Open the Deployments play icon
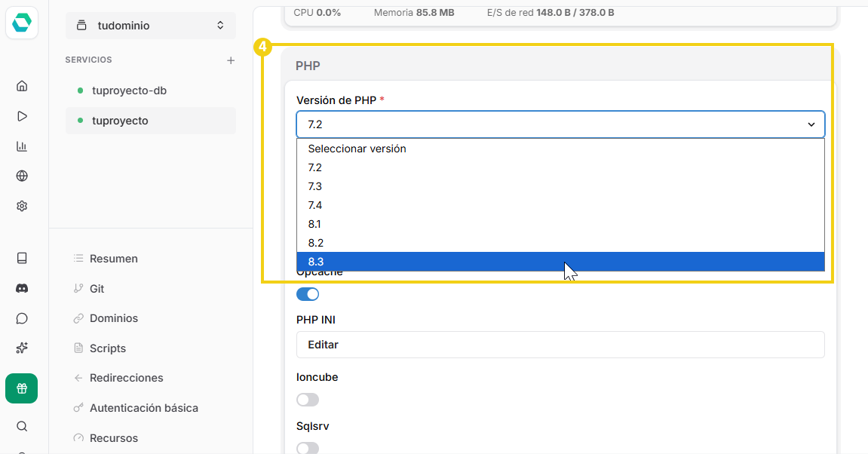Screen dimensions: 868x454 [21, 115]
